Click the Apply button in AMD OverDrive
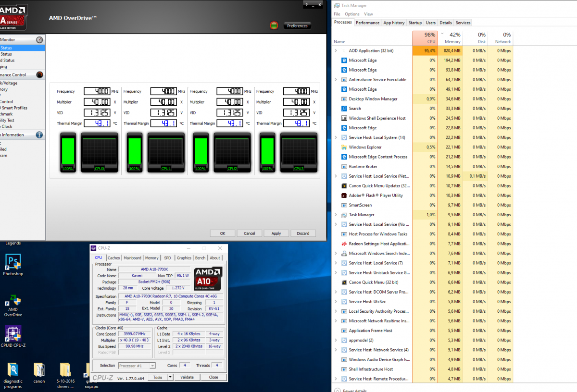 point(276,233)
